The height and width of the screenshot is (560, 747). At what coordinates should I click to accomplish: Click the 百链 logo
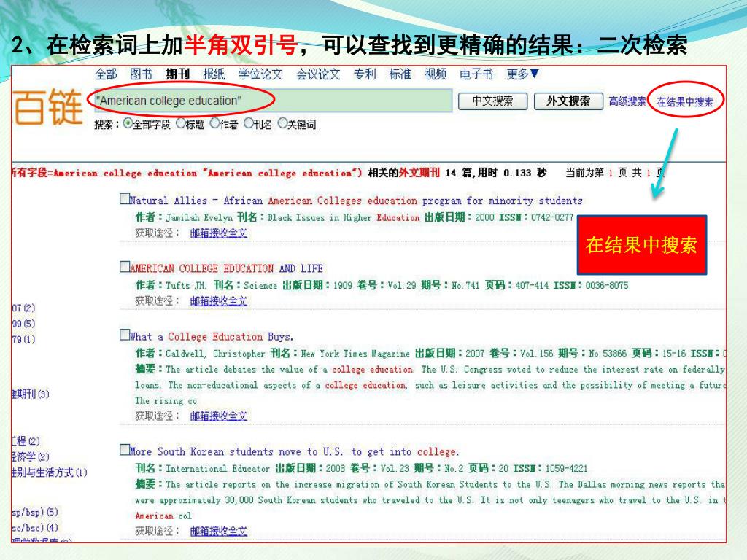[x=47, y=107]
